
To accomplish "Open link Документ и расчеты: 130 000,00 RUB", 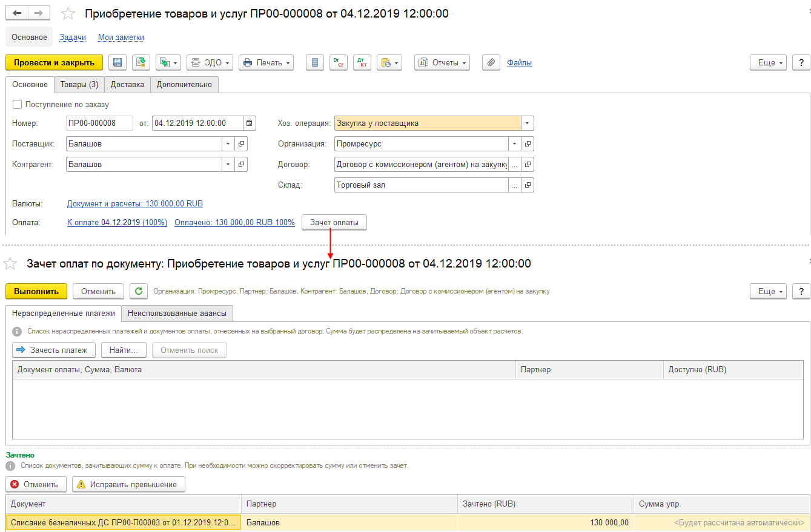I will [135, 203].
